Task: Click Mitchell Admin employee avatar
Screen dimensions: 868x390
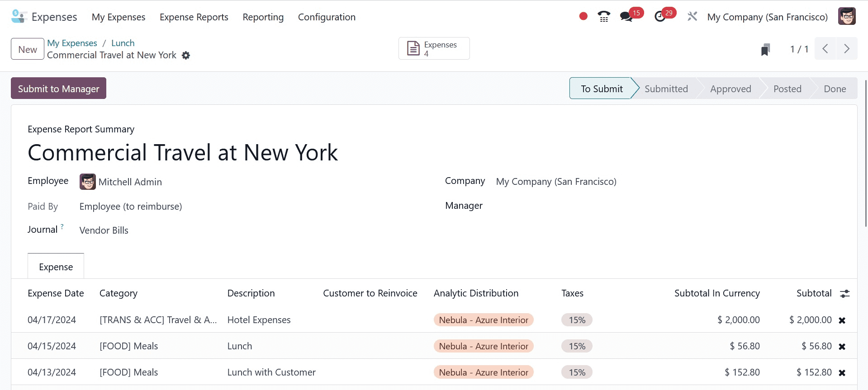Action: pyautogui.click(x=88, y=182)
